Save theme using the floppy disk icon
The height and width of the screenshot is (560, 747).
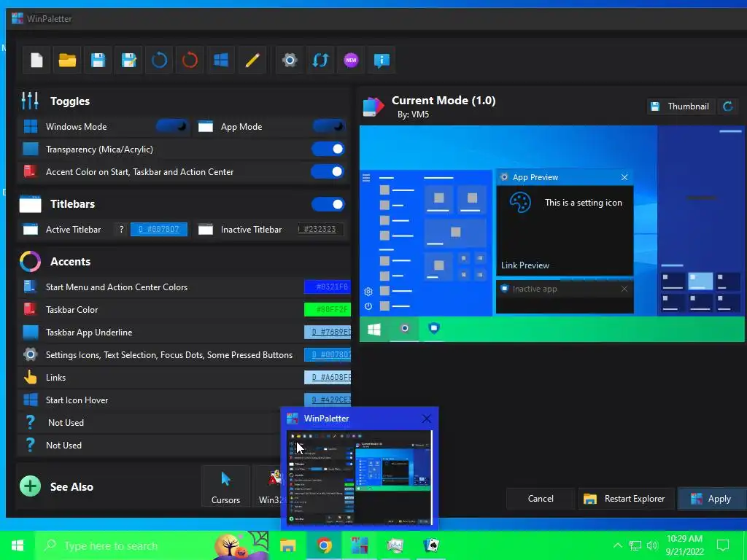pyautogui.click(x=98, y=60)
